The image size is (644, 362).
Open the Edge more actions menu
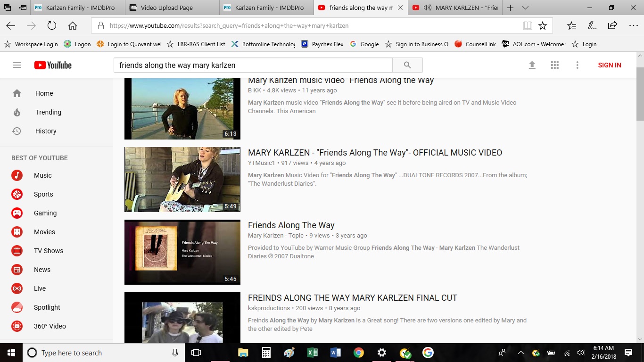[633, 25]
